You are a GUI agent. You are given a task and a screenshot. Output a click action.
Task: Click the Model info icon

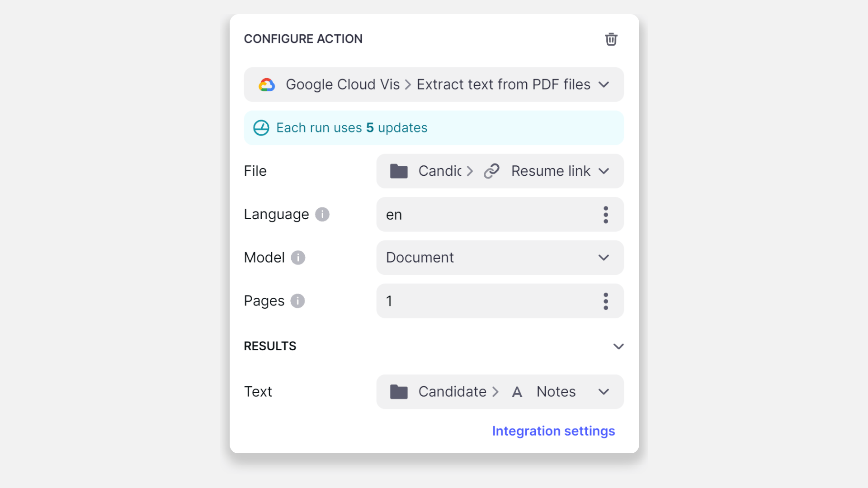tap(298, 258)
